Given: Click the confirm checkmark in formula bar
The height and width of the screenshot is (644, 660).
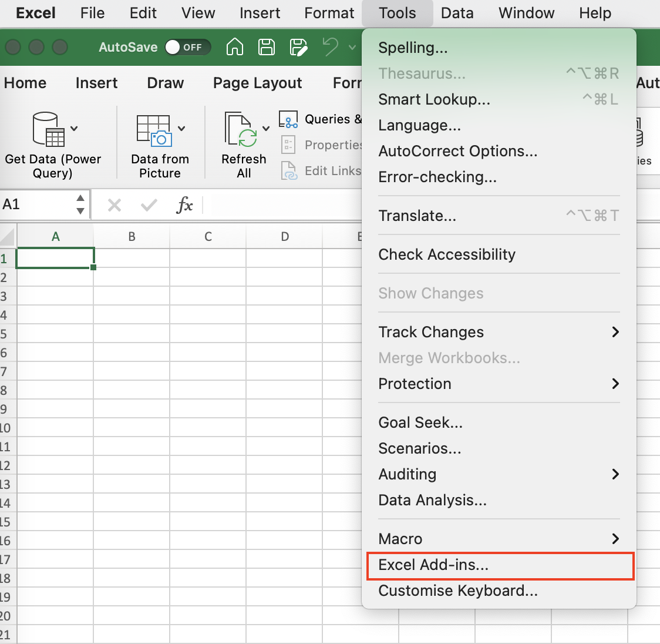Looking at the screenshot, I should 149,206.
